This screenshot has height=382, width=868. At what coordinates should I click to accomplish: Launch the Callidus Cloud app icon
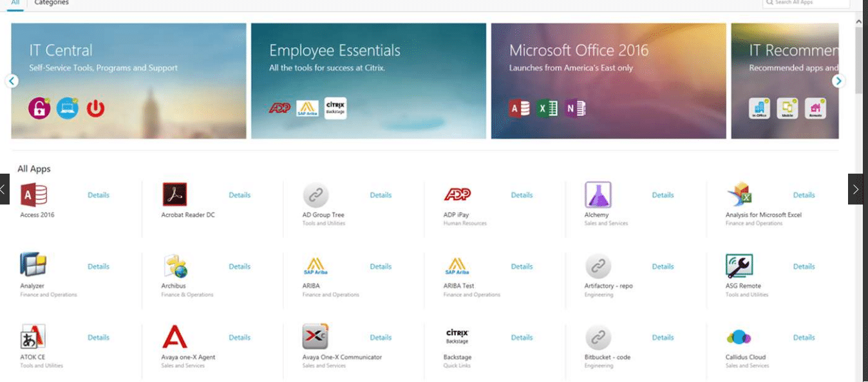pos(739,336)
